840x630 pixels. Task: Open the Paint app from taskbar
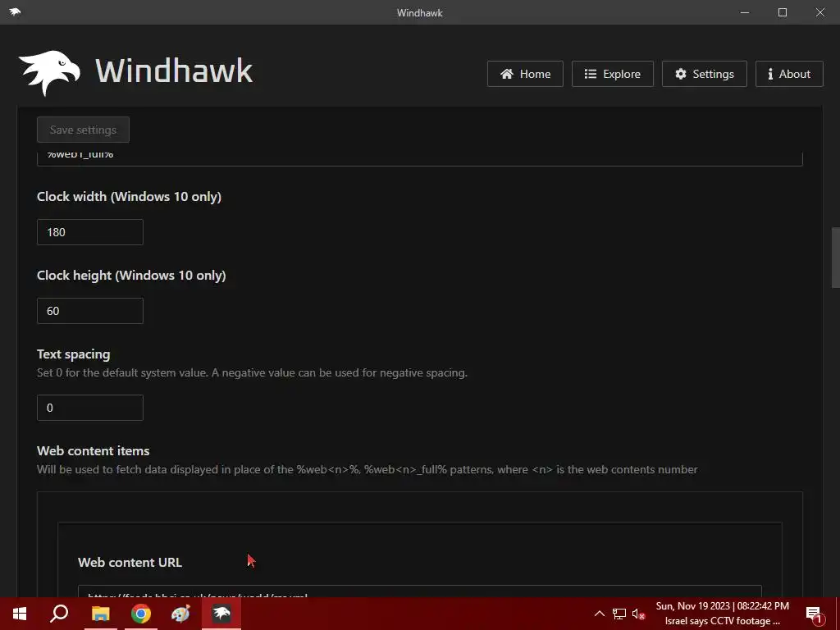(x=180, y=614)
